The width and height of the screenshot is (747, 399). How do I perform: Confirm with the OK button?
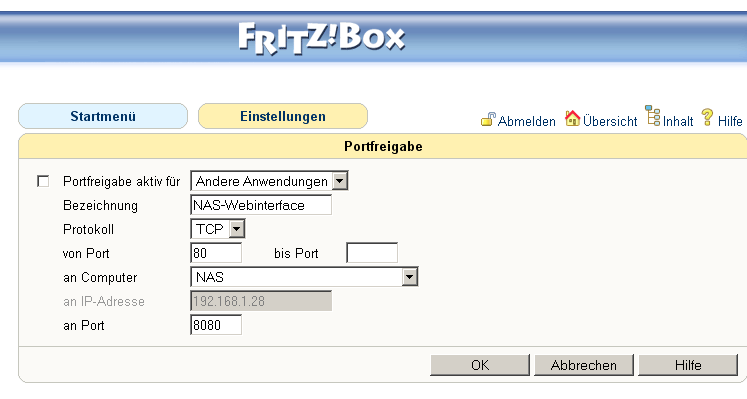(x=480, y=365)
